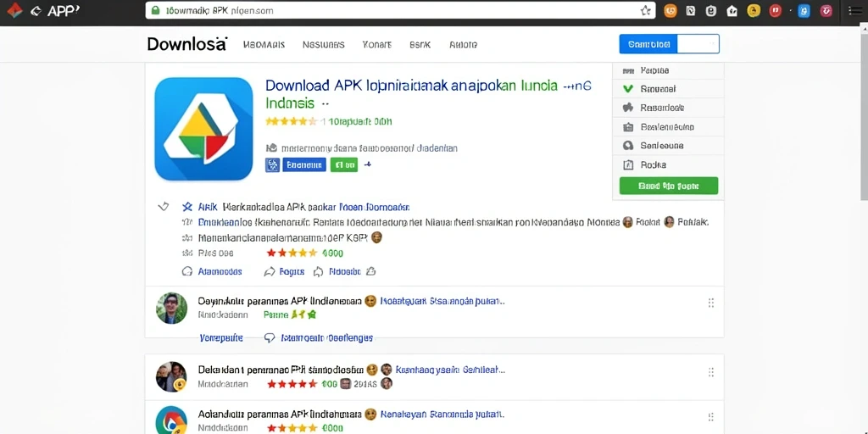Click the small green button under app description

344,164
